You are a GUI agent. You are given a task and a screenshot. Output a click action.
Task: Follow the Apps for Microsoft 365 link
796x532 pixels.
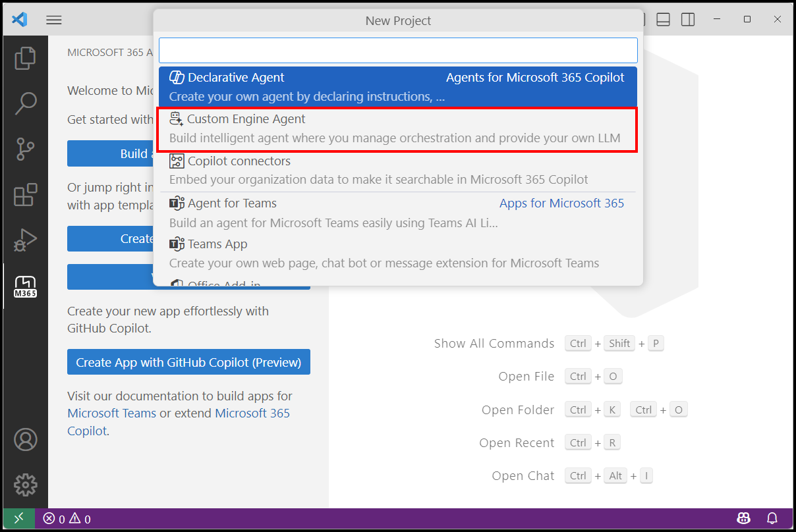pyautogui.click(x=561, y=203)
